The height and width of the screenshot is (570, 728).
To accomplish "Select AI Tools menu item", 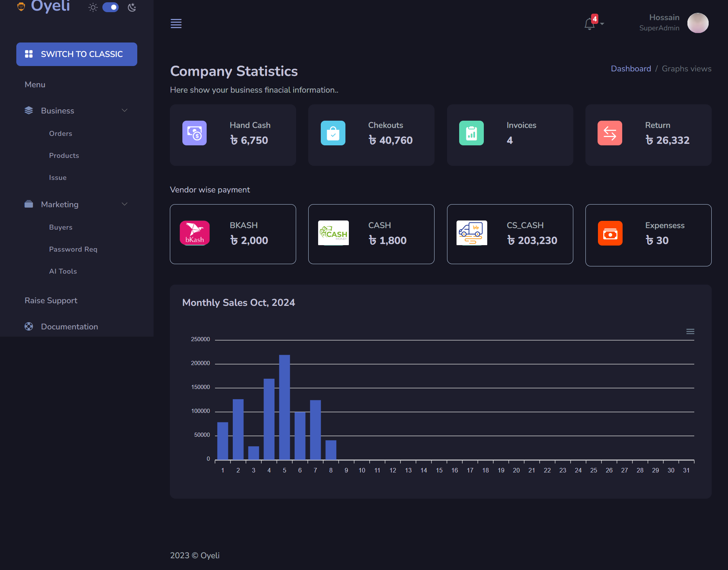I will point(63,271).
